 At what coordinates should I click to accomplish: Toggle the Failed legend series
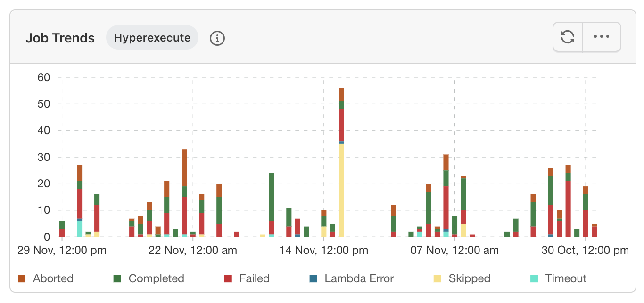254,278
